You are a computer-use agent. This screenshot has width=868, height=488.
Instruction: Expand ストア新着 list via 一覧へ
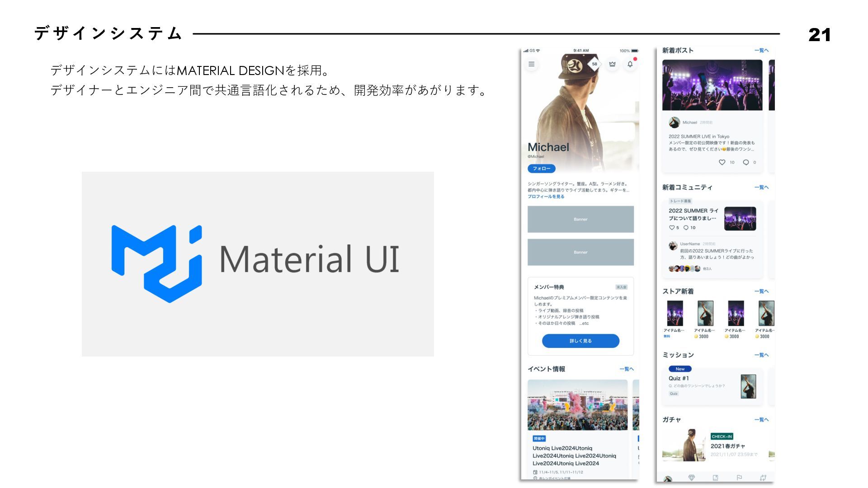coord(761,291)
